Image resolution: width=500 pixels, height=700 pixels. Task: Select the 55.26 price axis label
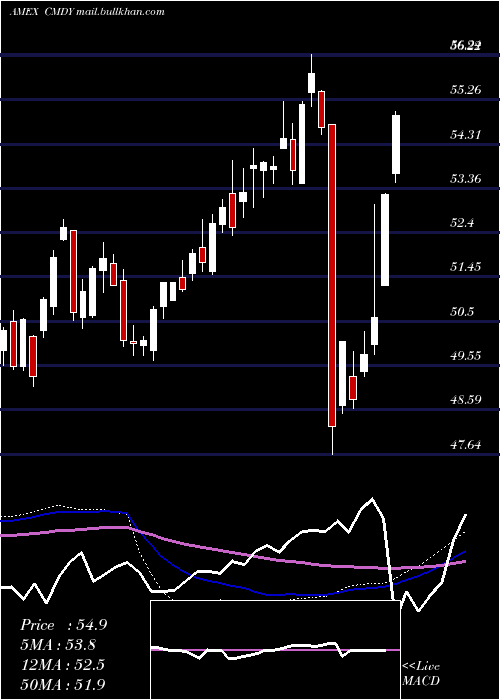465,89
